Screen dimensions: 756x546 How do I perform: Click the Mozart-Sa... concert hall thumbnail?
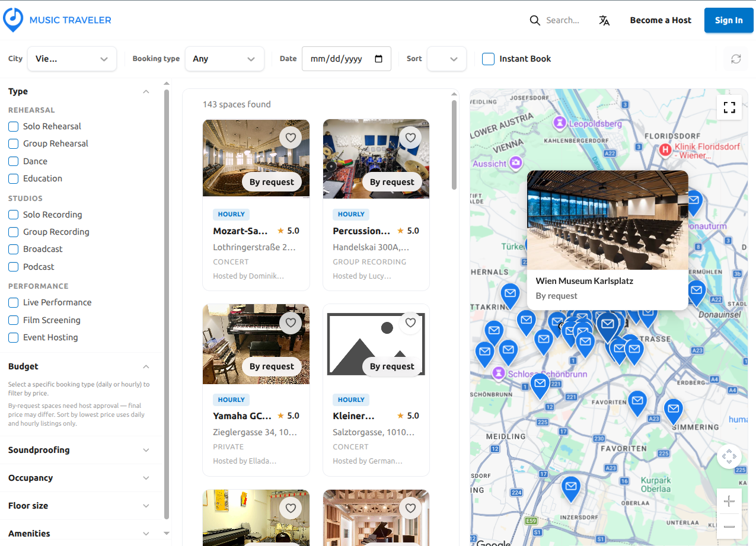point(256,158)
